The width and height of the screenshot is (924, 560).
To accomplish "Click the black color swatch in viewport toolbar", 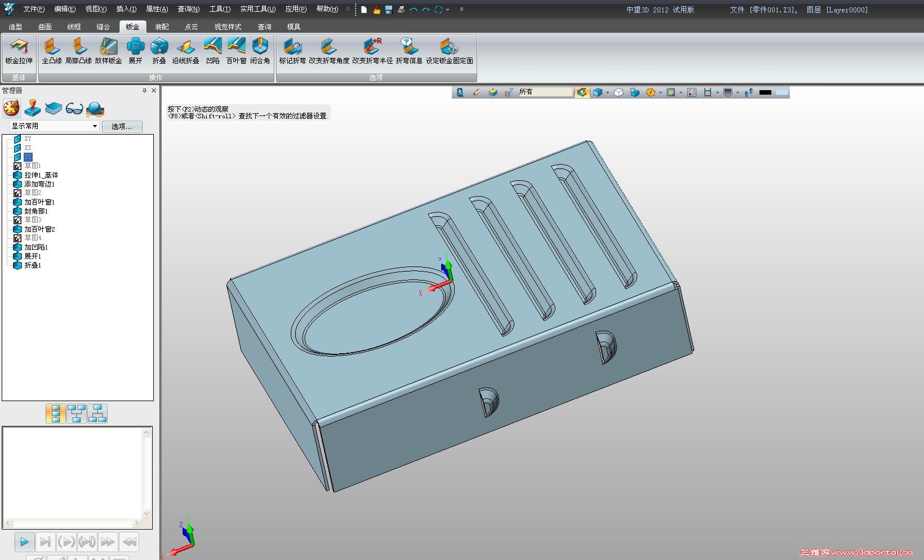I will click(765, 92).
